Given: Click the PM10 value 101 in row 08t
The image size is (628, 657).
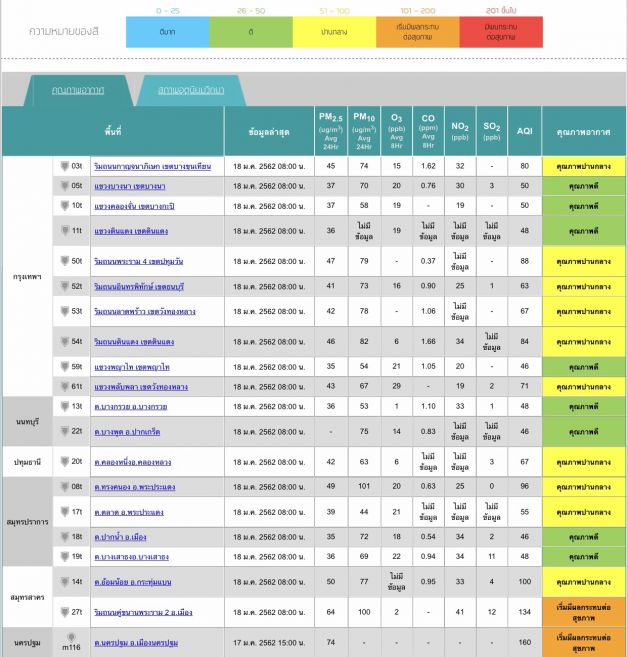Looking at the screenshot, I should coord(364,486).
